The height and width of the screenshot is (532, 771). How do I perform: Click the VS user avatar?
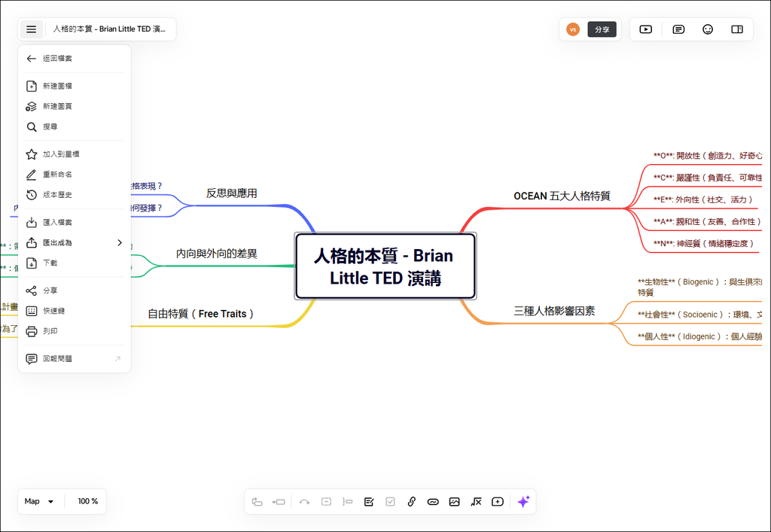(573, 29)
